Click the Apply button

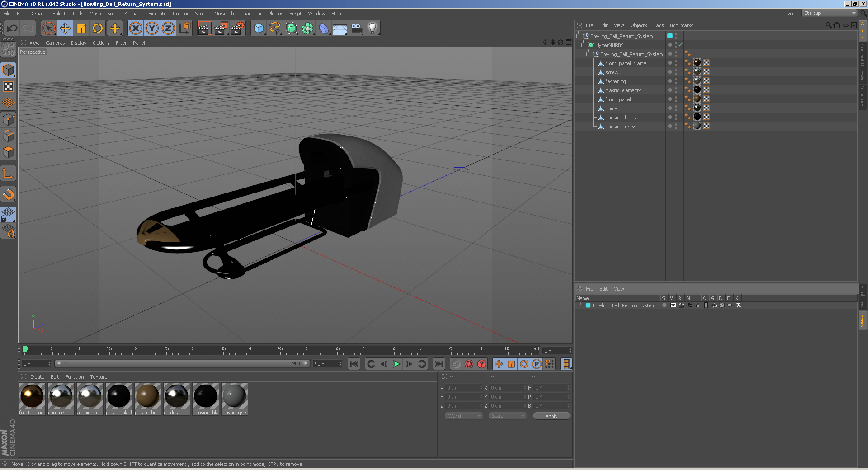[x=552, y=416]
